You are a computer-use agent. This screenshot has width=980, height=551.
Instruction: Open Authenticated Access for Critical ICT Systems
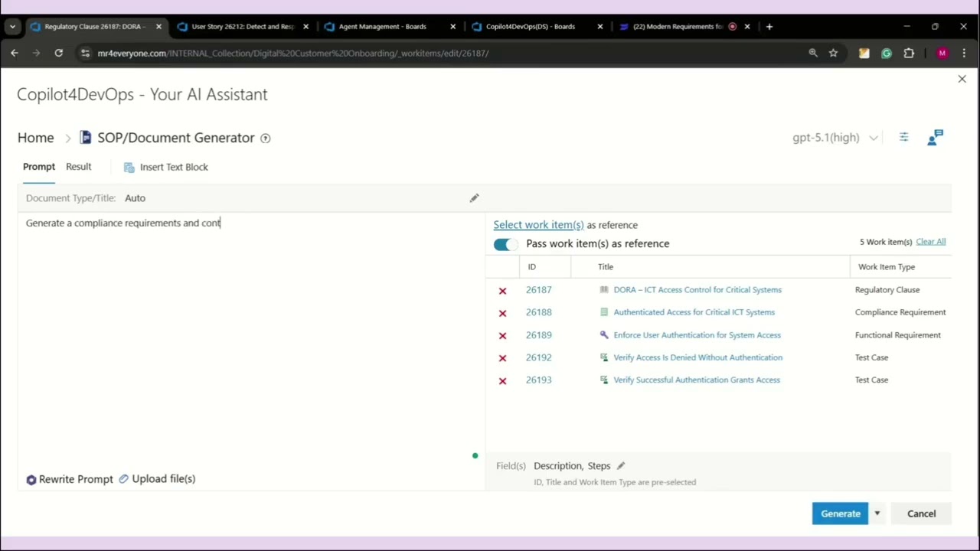(694, 312)
